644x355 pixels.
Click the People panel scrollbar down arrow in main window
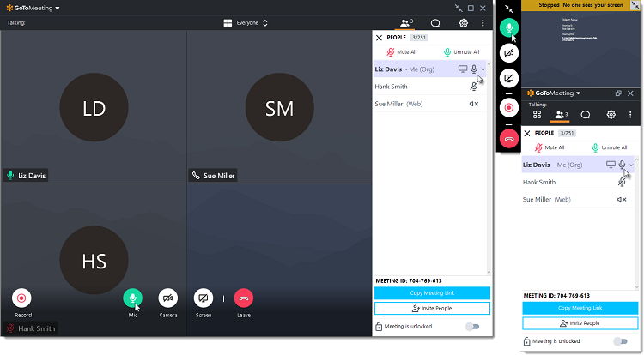pyautogui.click(x=489, y=272)
